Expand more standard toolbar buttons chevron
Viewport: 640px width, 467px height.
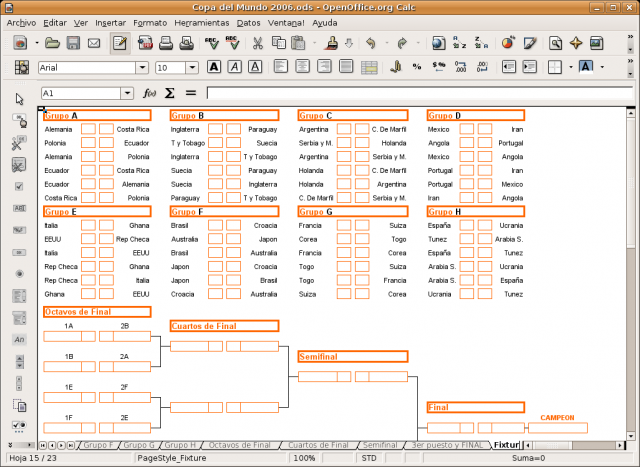(x=630, y=37)
